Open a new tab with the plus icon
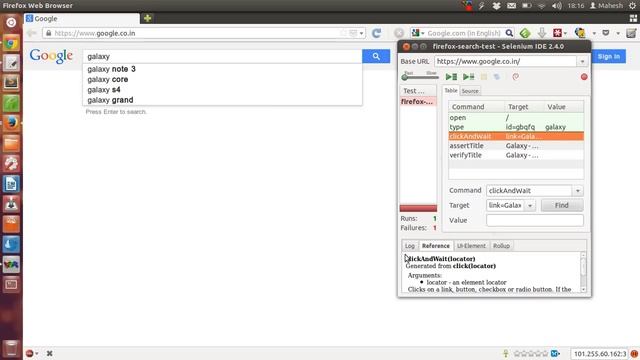The height and width of the screenshot is (360, 640). point(147,18)
